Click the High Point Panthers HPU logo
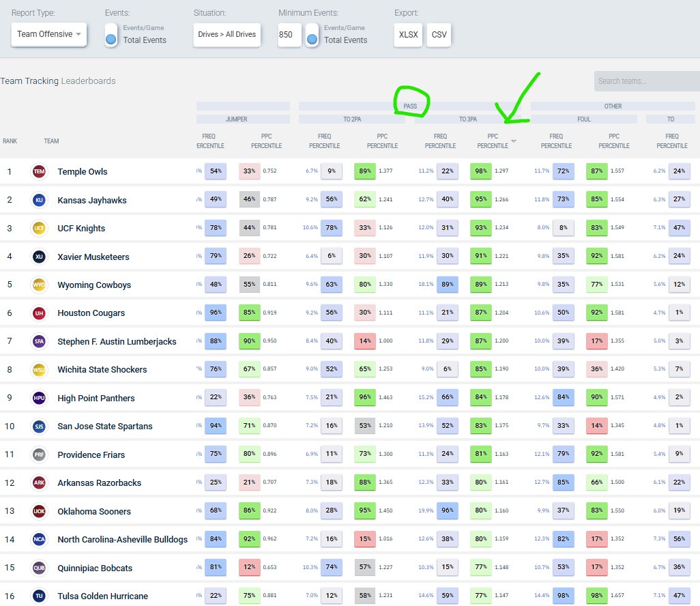Screen dimensions: 700x606 tap(40, 398)
